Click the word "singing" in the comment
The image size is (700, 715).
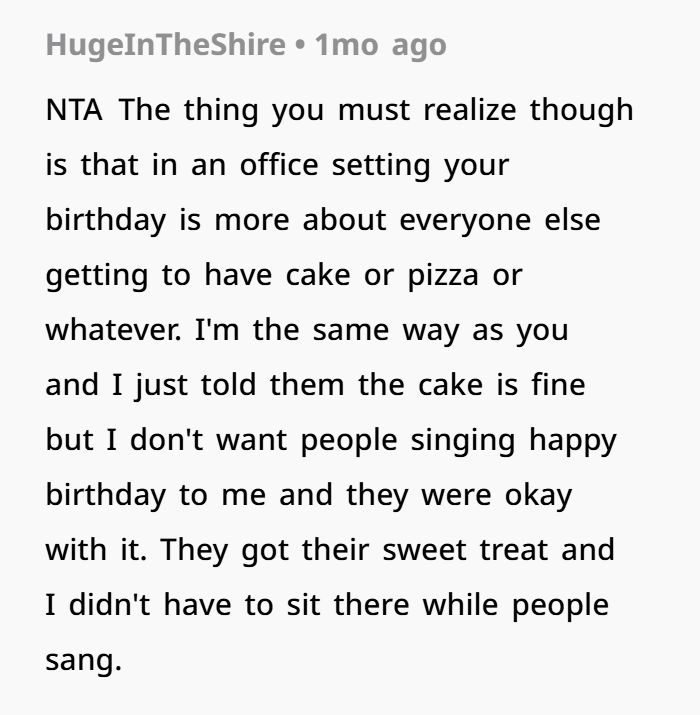coord(463,440)
